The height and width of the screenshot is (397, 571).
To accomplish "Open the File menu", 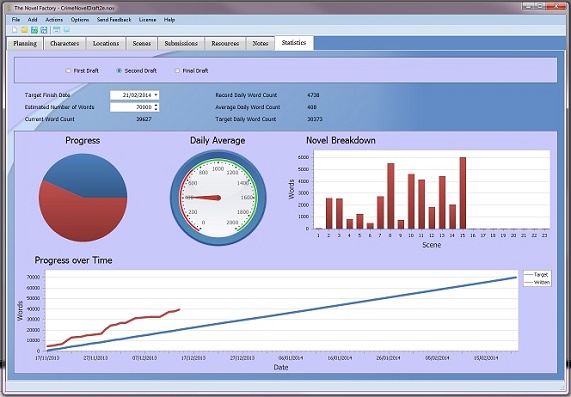I will [x=16, y=20].
